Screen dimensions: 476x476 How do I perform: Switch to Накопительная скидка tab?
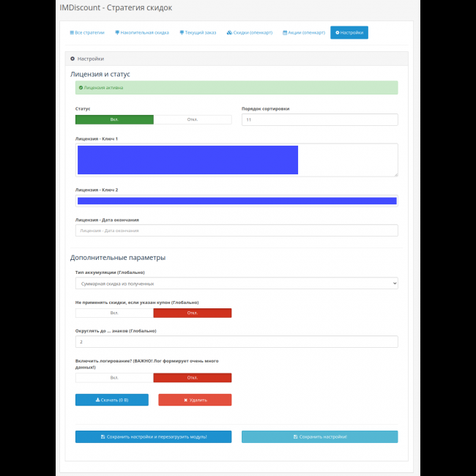coord(142,33)
